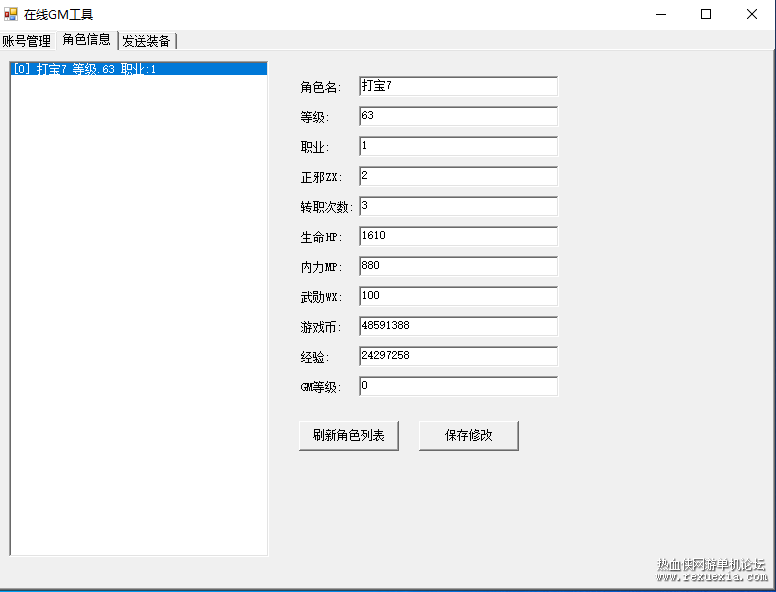Focus the GM等级 input field
This screenshot has width=776, height=592.
(x=458, y=386)
